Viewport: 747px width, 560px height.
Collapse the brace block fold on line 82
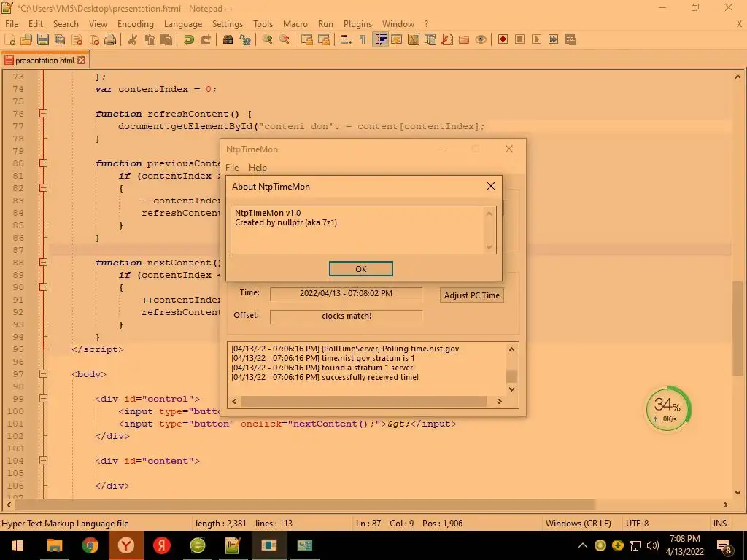tap(43, 187)
